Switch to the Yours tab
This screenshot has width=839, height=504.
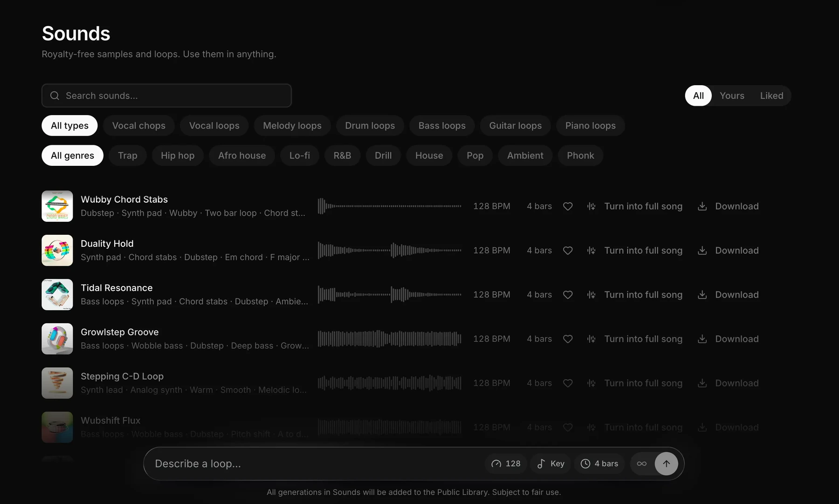coord(732,95)
